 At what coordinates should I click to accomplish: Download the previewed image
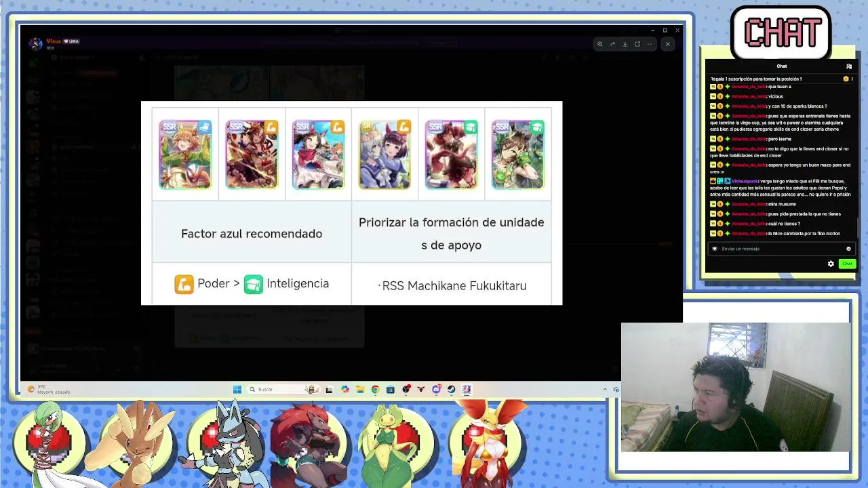[x=625, y=44]
